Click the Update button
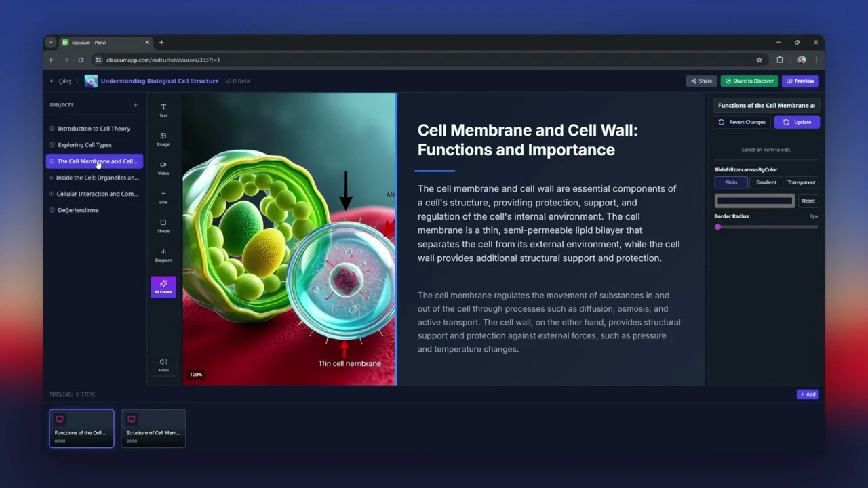The width and height of the screenshot is (868, 488). [797, 122]
